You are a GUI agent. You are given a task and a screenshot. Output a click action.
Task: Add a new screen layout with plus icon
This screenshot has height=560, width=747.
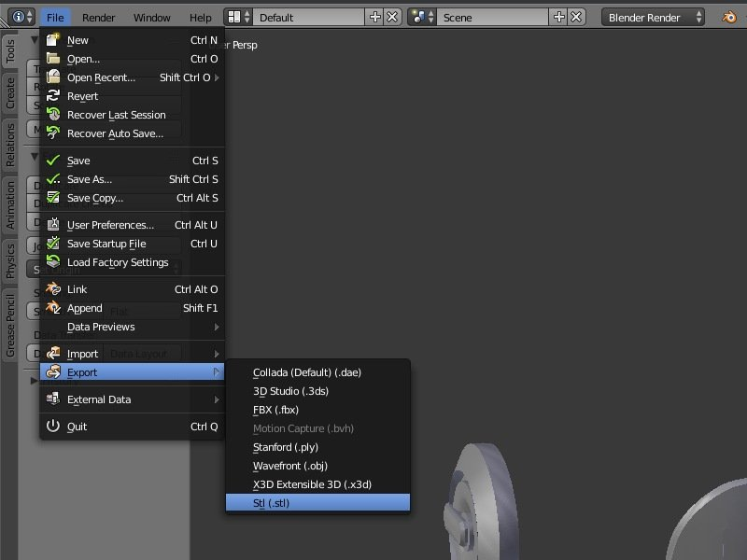pyautogui.click(x=375, y=17)
